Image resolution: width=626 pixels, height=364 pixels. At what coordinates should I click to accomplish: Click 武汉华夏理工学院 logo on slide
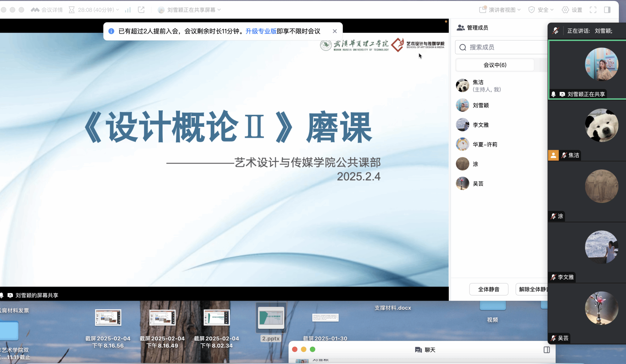pos(354,45)
